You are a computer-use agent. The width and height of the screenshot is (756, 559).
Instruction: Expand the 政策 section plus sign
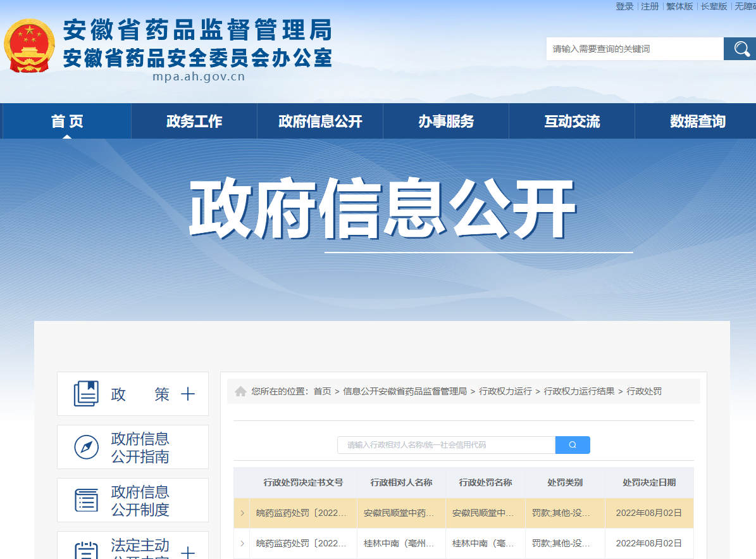point(188,394)
